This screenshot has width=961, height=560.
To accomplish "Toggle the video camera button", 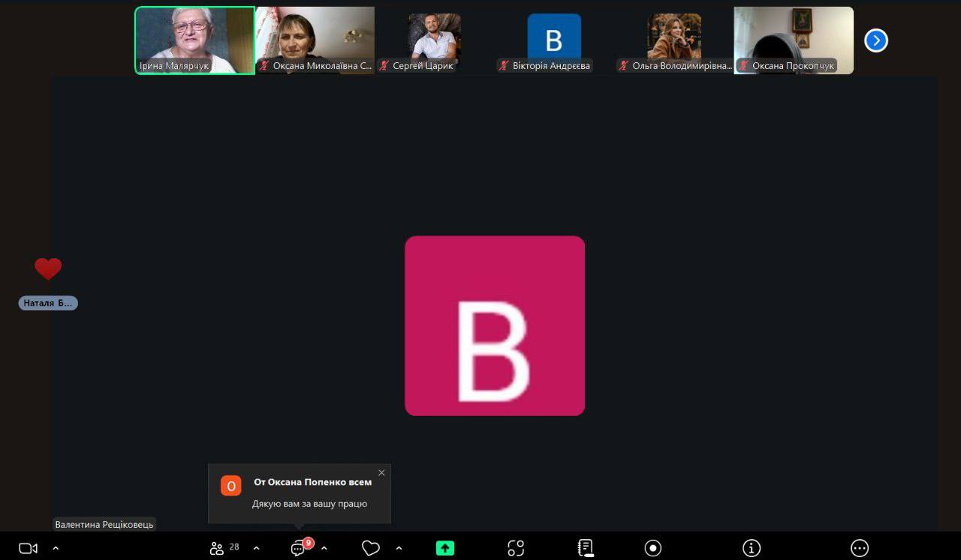I will 28,548.
